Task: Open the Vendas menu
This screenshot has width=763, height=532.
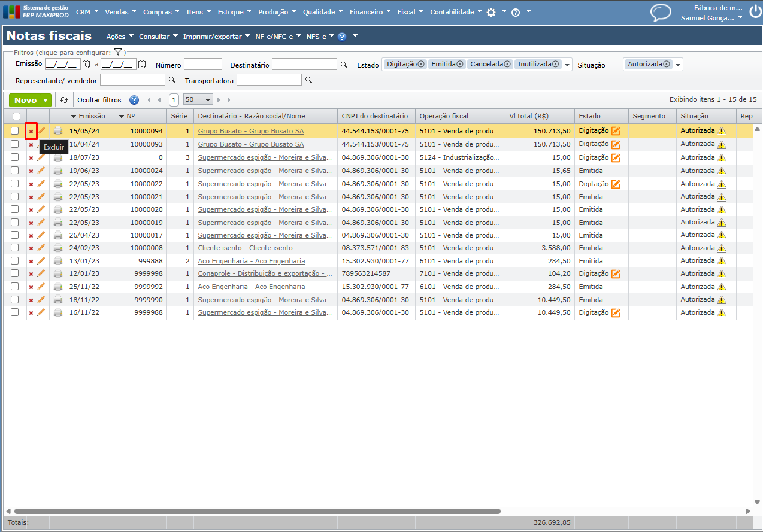Action: [x=121, y=12]
